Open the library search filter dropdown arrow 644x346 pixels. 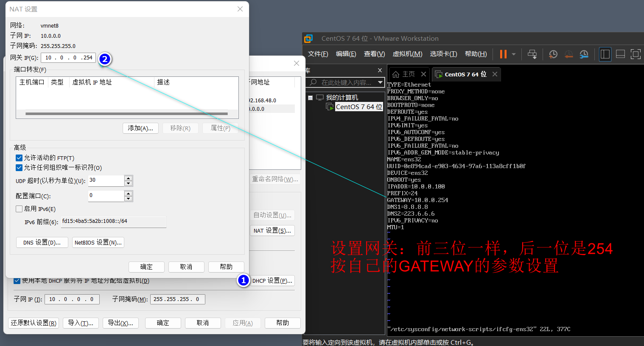tap(380, 82)
